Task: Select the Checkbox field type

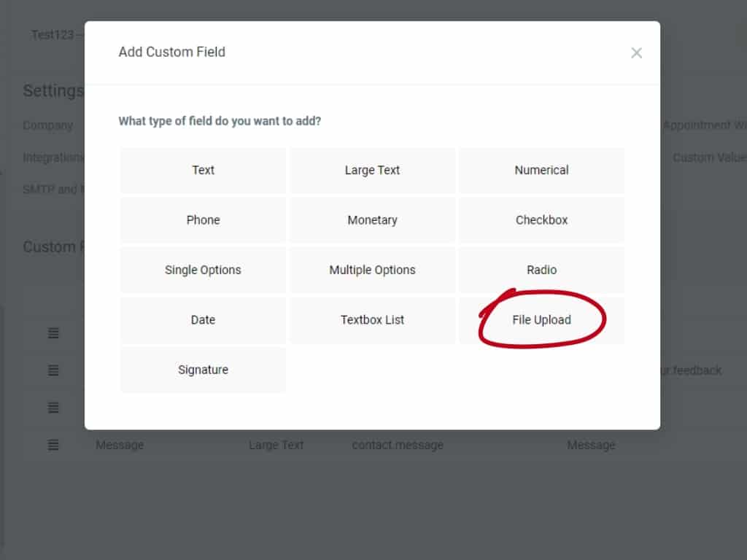Action: coord(541,220)
